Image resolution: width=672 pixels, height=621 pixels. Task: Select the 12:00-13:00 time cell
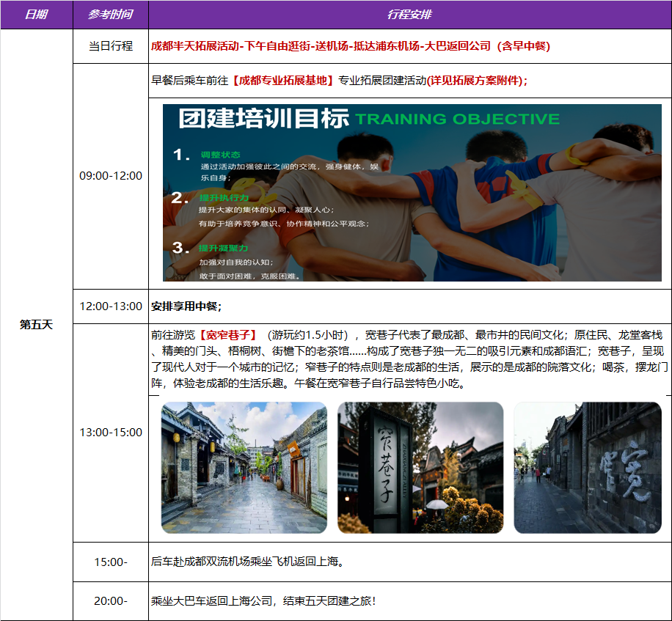click(x=110, y=306)
